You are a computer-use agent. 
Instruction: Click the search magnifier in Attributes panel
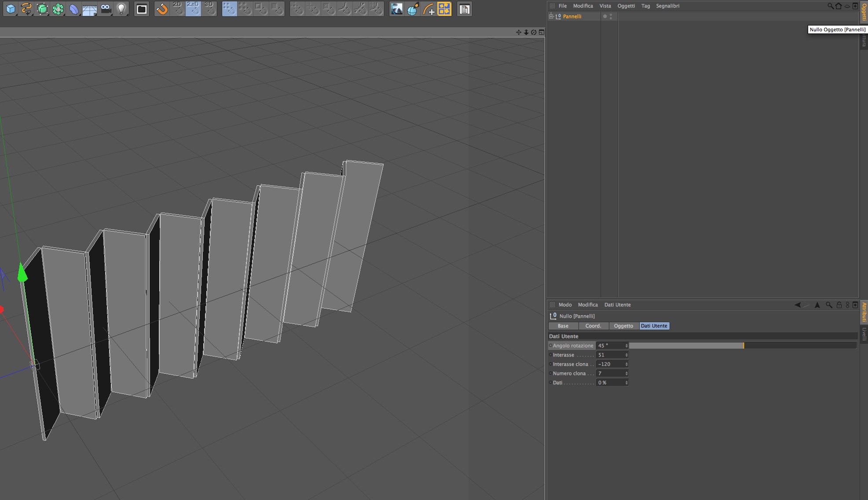click(829, 305)
